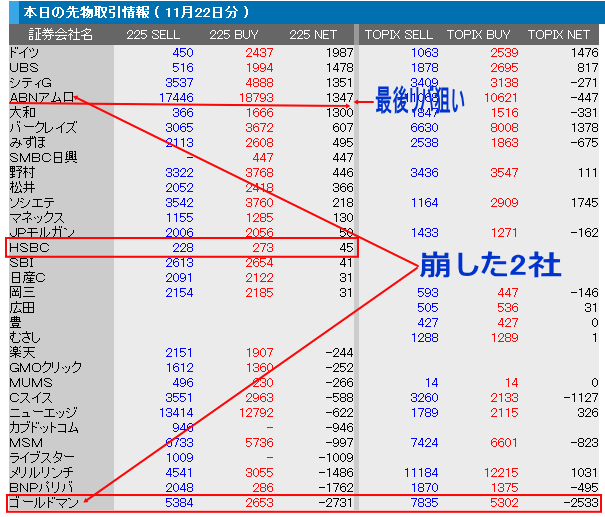
Task: Click ゴールドマン 225 SELL value 5384
Action: (x=179, y=503)
